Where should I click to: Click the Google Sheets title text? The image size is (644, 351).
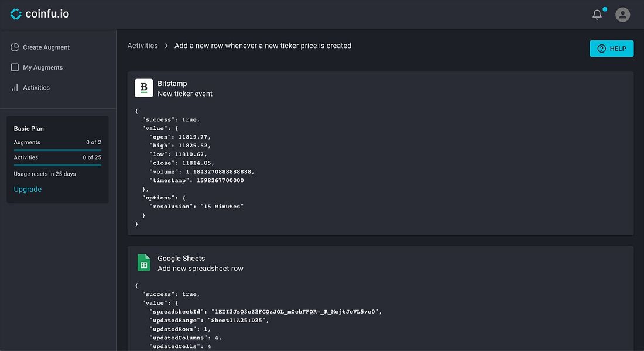pos(181,258)
